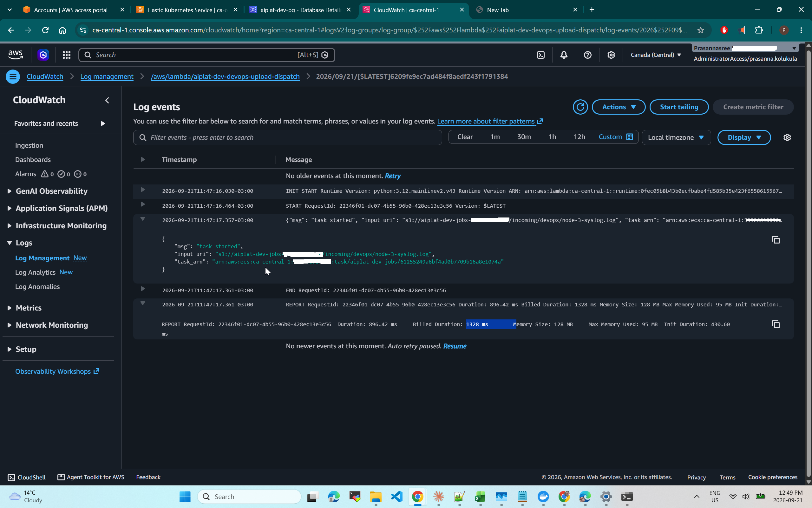Click the AWS logo home icon

16,55
